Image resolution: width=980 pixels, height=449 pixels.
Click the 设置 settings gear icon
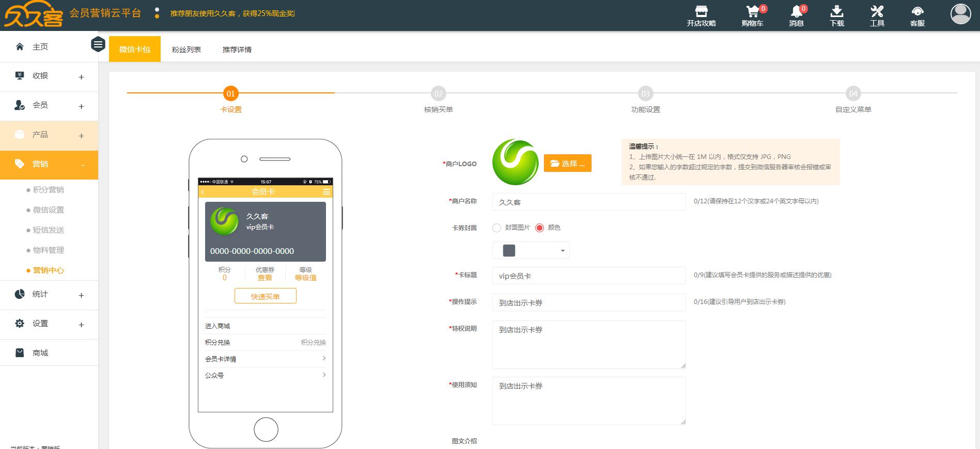tap(20, 324)
